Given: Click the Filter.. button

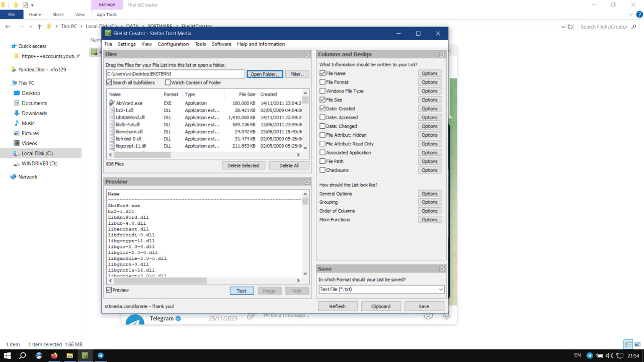Looking at the screenshot, I should [297, 74].
